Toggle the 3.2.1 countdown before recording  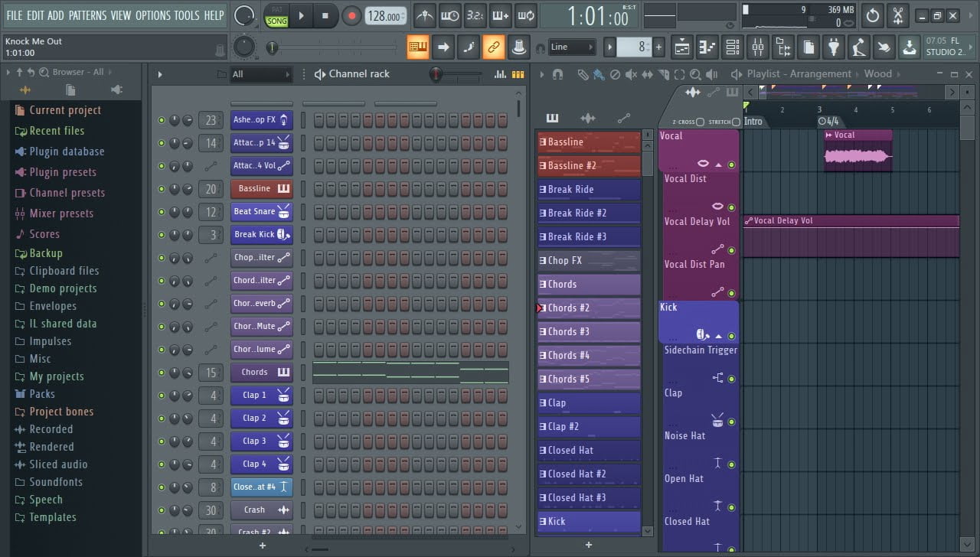tap(475, 15)
